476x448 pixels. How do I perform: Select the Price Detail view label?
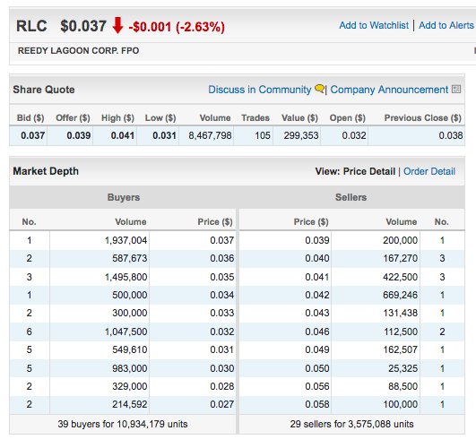coord(369,171)
